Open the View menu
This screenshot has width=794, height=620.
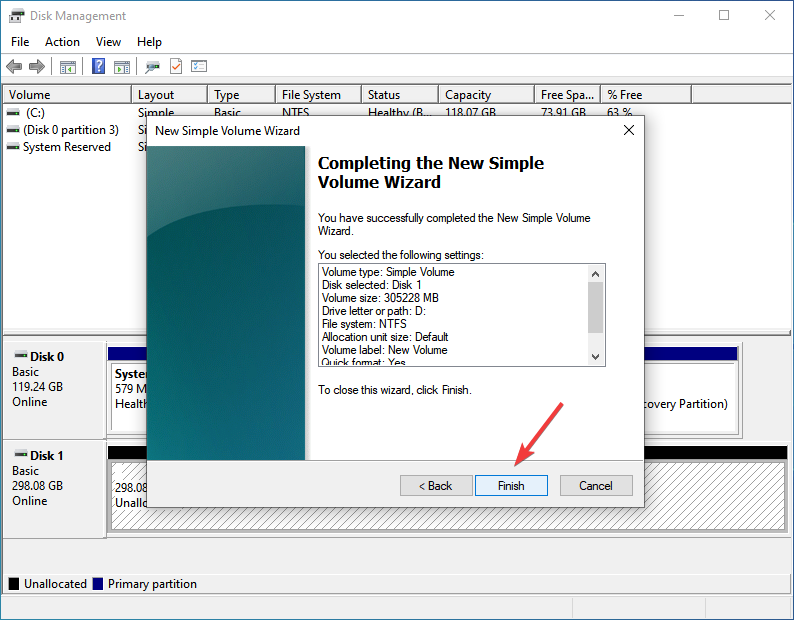[x=108, y=42]
